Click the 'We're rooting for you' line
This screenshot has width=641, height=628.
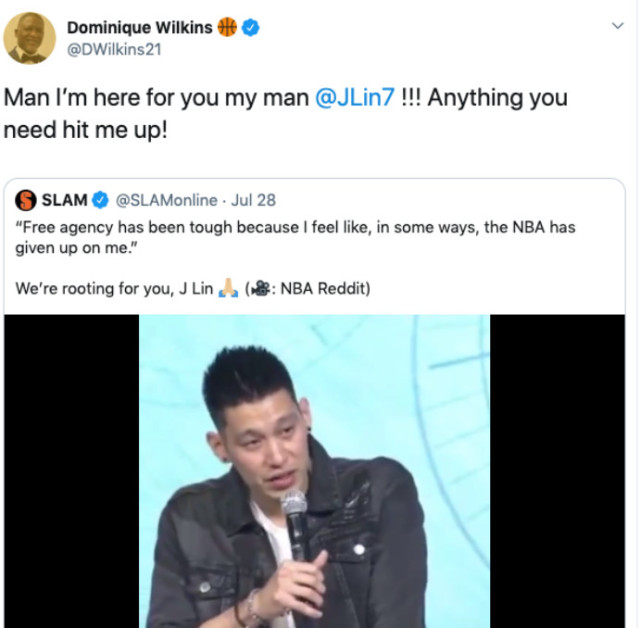click(114, 288)
